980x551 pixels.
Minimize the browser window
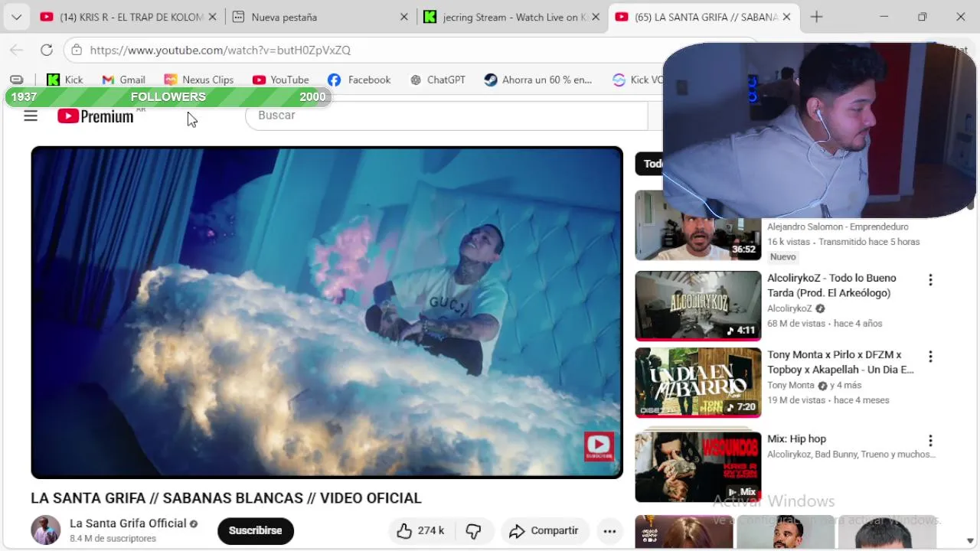click(884, 17)
